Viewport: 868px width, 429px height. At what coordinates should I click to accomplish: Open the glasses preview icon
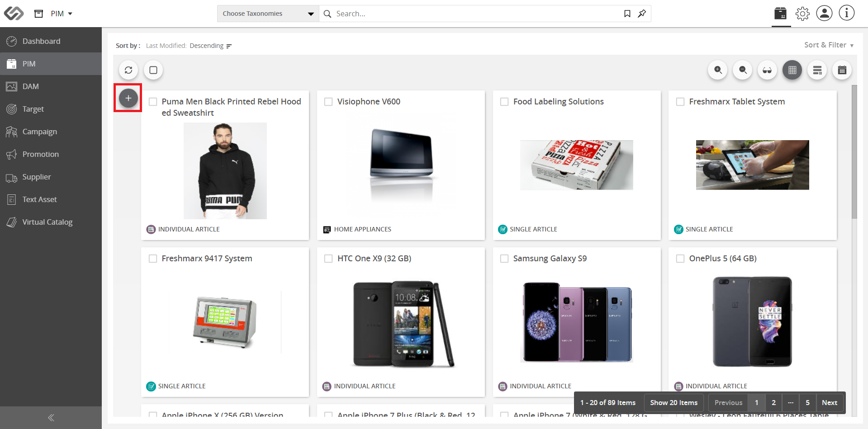[768, 70]
